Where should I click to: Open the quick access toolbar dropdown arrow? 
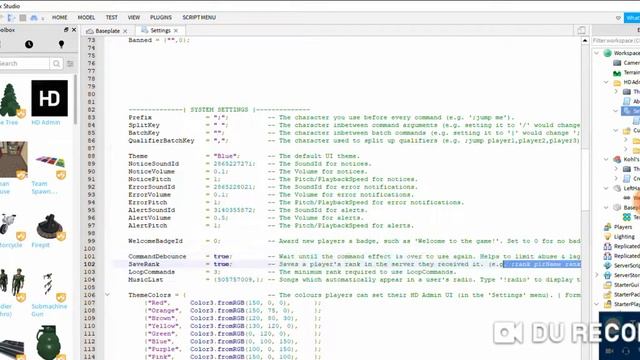[42, 18]
